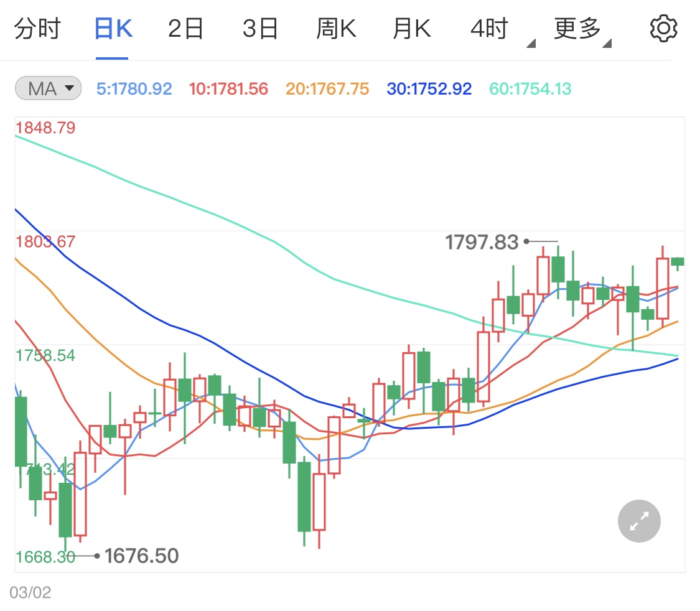The width and height of the screenshot is (700, 611).
Task: Click the MA20 value 20:1767.75
Action: coord(327,89)
